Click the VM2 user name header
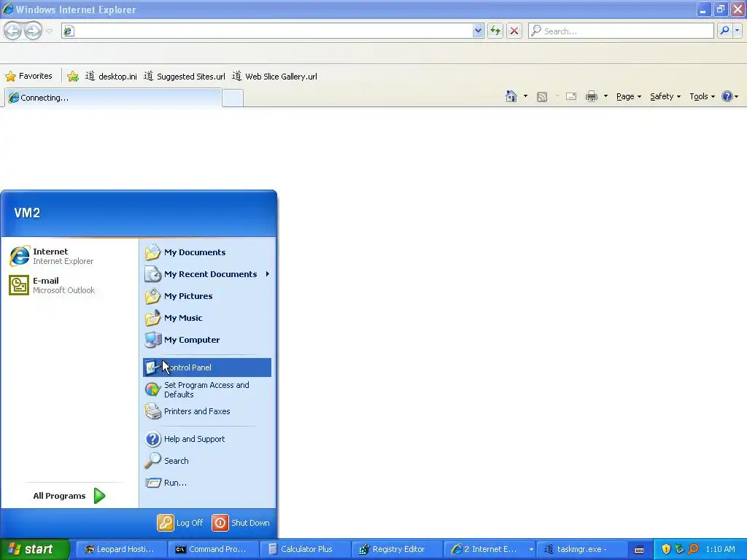The width and height of the screenshot is (747, 560). 27,213
